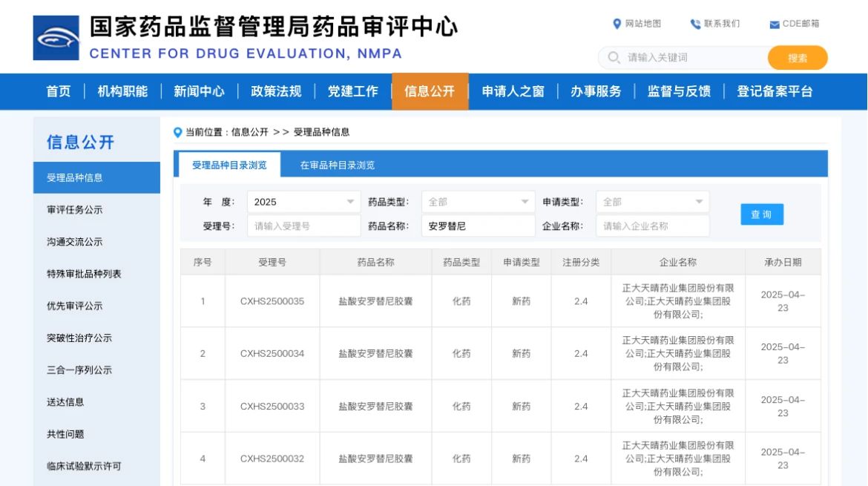The width and height of the screenshot is (868, 486).
Task: Click 化药 in the CXHS2500035 row
Action: [461, 301]
